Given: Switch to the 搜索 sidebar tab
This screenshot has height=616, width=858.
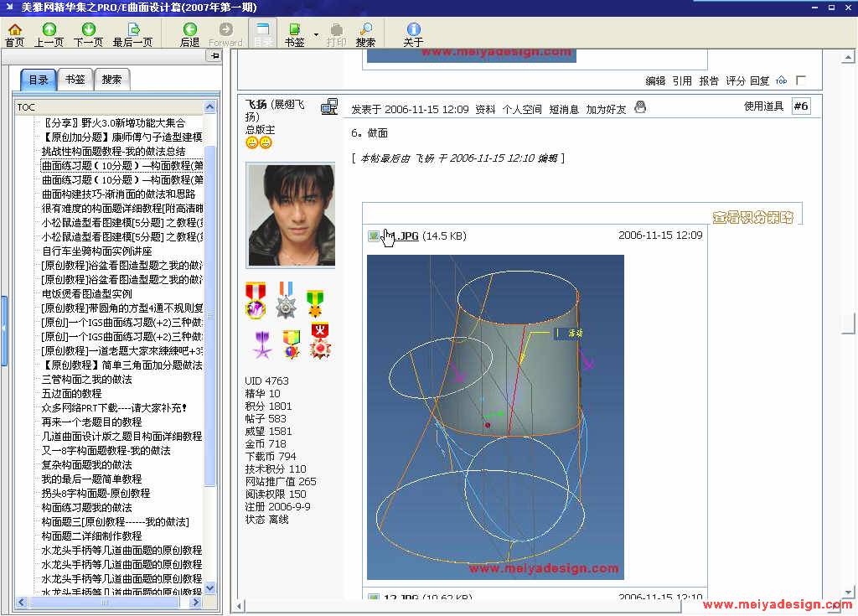Looking at the screenshot, I should pyautogui.click(x=111, y=80).
